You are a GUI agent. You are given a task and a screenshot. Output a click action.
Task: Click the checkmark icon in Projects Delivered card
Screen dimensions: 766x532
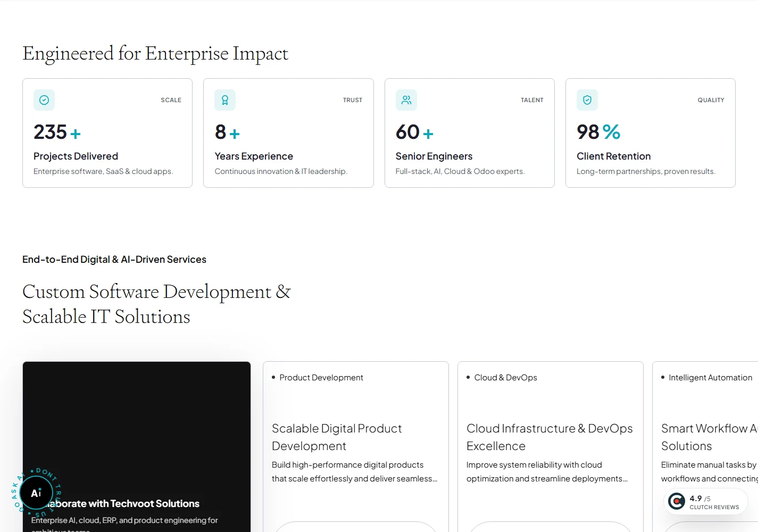click(44, 100)
